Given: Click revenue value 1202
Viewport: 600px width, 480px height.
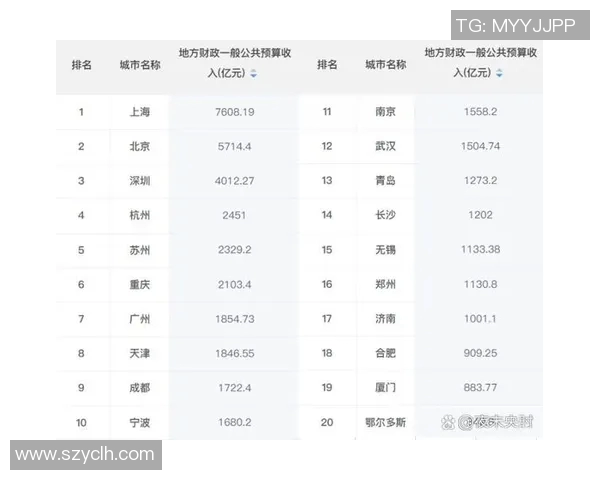Looking at the screenshot, I should tap(481, 215).
